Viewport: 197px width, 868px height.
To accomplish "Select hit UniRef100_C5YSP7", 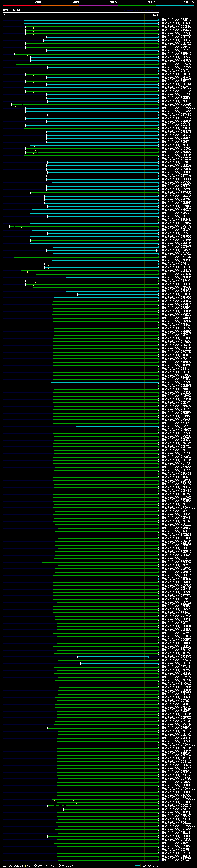I will coord(177,64).
